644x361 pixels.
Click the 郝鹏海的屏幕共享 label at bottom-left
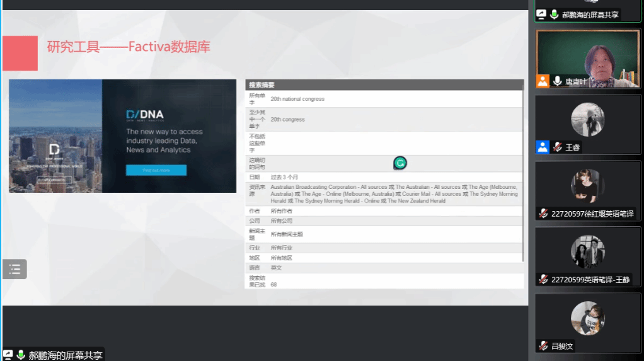66,355
